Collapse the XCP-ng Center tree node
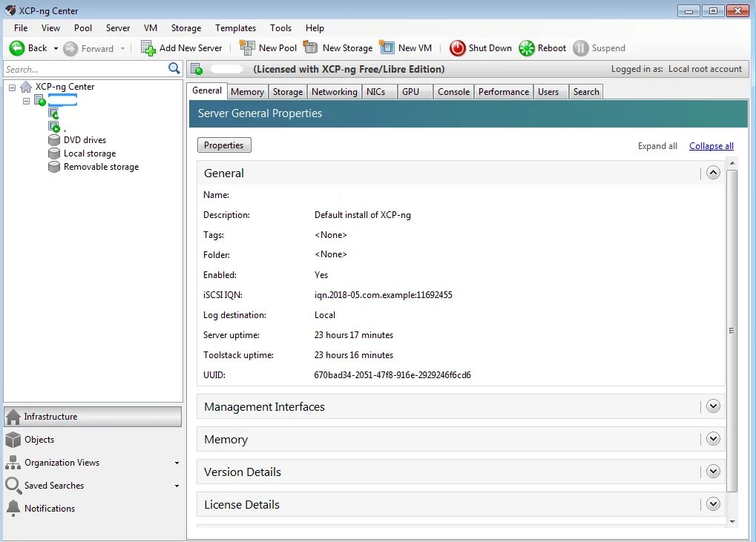 (x=13, y=87)
